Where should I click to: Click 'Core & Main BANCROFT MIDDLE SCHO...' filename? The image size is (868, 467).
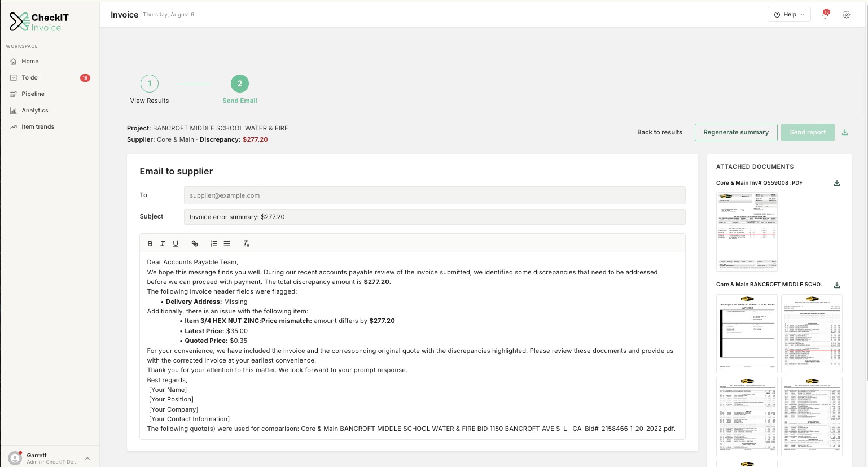(x=771, y=285)
